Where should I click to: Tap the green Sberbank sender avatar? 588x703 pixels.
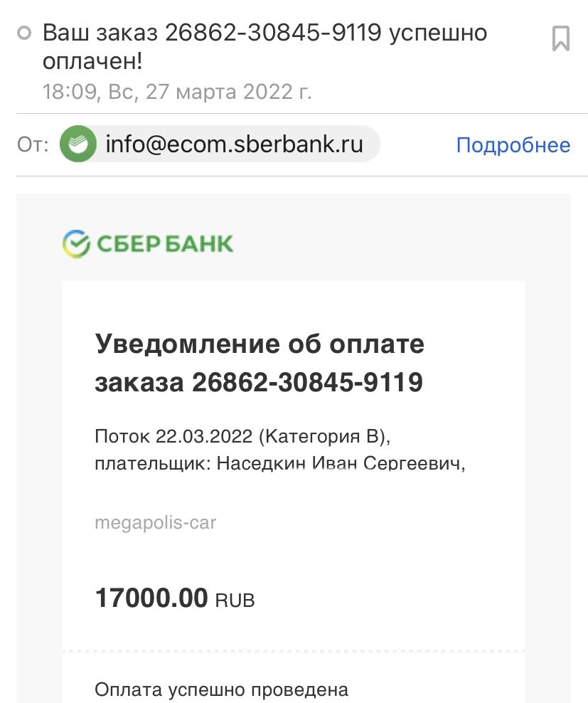pyautogui.click(x=78, y=145)
